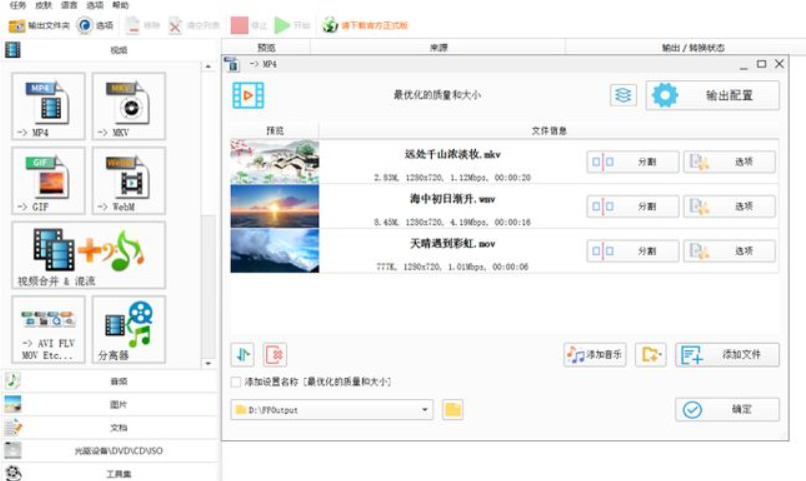Click the add-folder icon beside 添加文件
Viewport: 806px width, 481px height.
click(x=651, y=355)
